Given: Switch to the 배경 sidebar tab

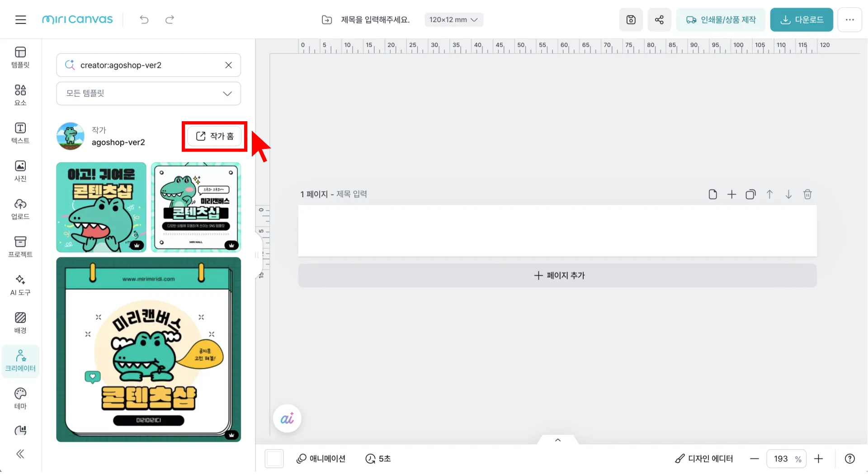Looking at the screenshot, I should 20,323.
